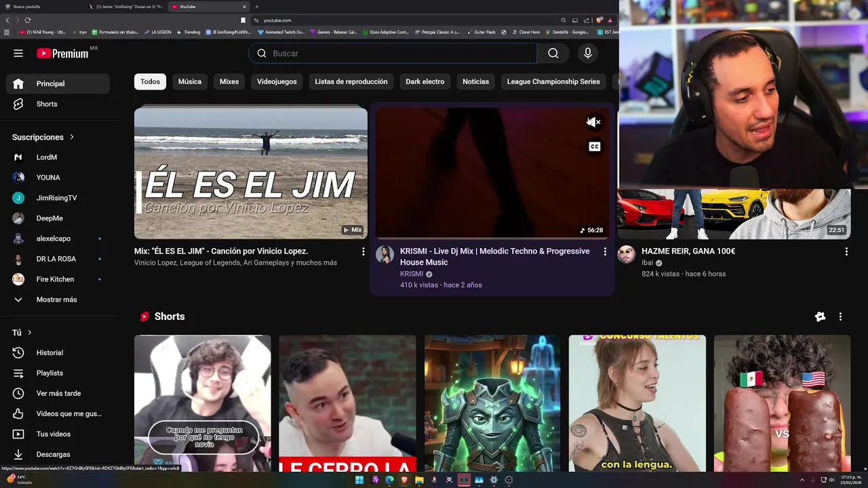Open the Short captioned con la lengua
The image size is (868, 488).
(x=637, y=403)
